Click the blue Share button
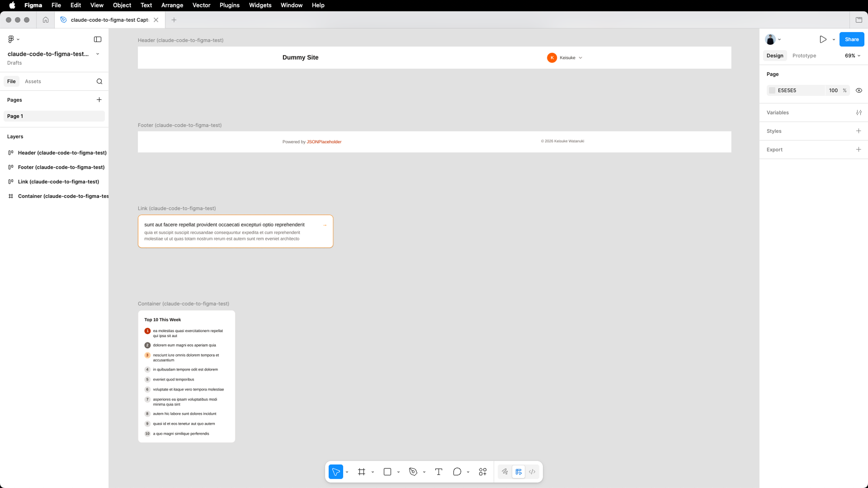This screenshot has width=868, height=488. click(852, 39)
